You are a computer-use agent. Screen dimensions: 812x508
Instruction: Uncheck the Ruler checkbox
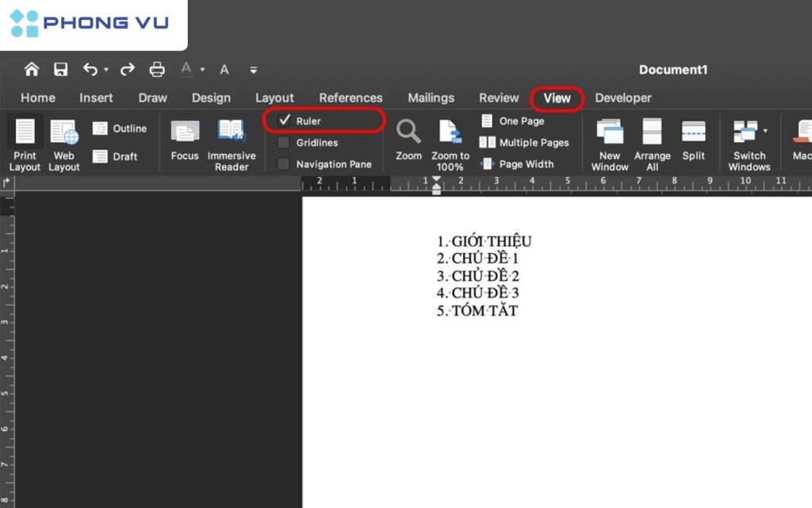point(284,120)
